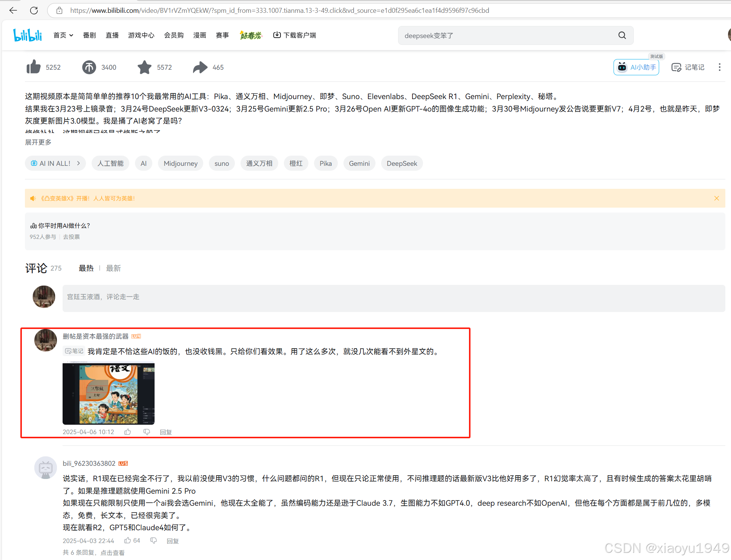The height and width of the screenshot is (560, 731).
Task: Click the share arrow icon with 465
Action: (x=200, y=67)
